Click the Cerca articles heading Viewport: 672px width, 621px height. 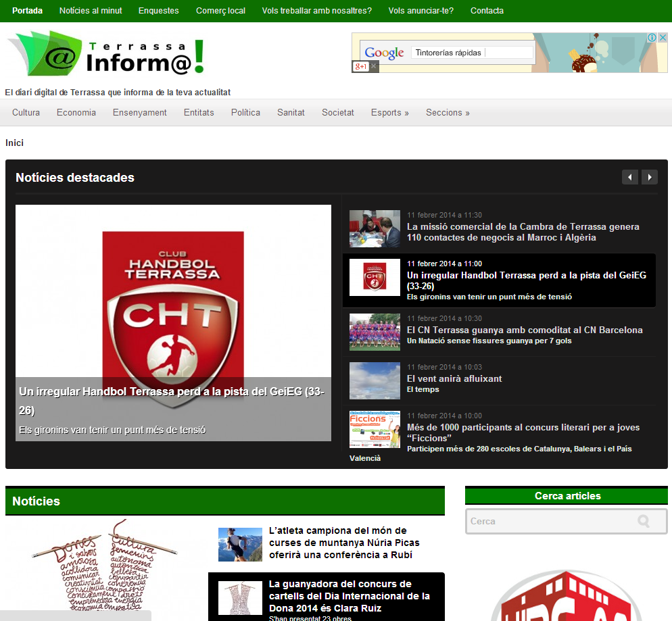pyautogui.click(x=567, y=496)
